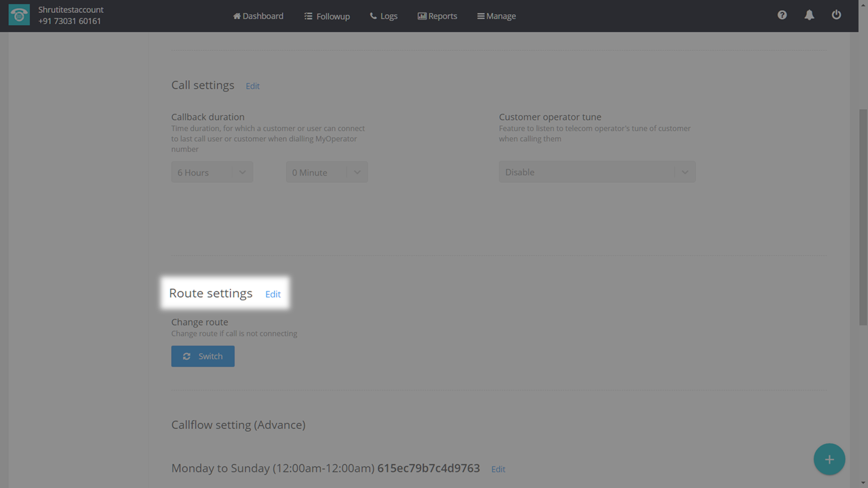The image size is (868, 488).
Task: Open the Dashboard menu item
Action: (258, 16)
